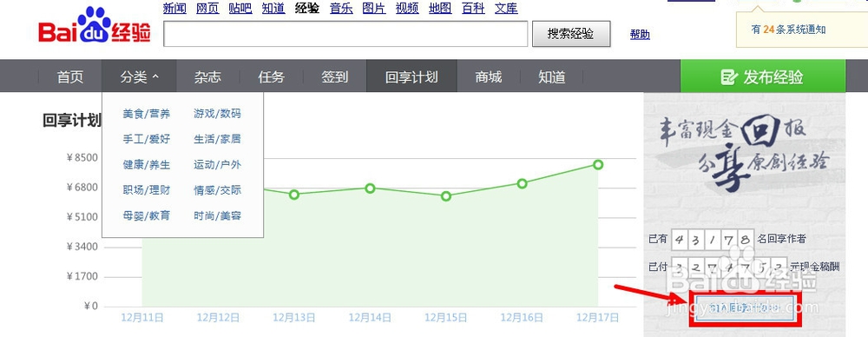Click the 回享计划 chart heading
The height and width of the screenshot is (337, 868).
(x=72, y=121)
